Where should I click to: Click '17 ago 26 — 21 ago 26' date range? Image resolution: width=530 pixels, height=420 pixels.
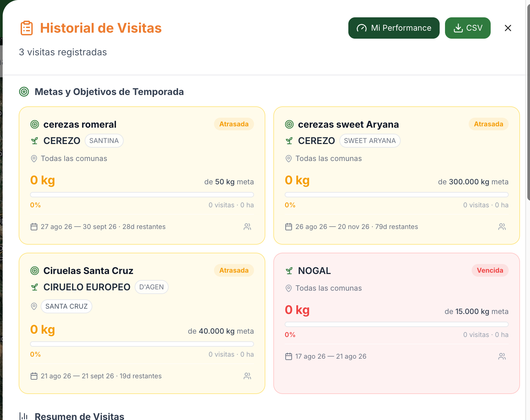pyautogui.click(x=331, y=356)
